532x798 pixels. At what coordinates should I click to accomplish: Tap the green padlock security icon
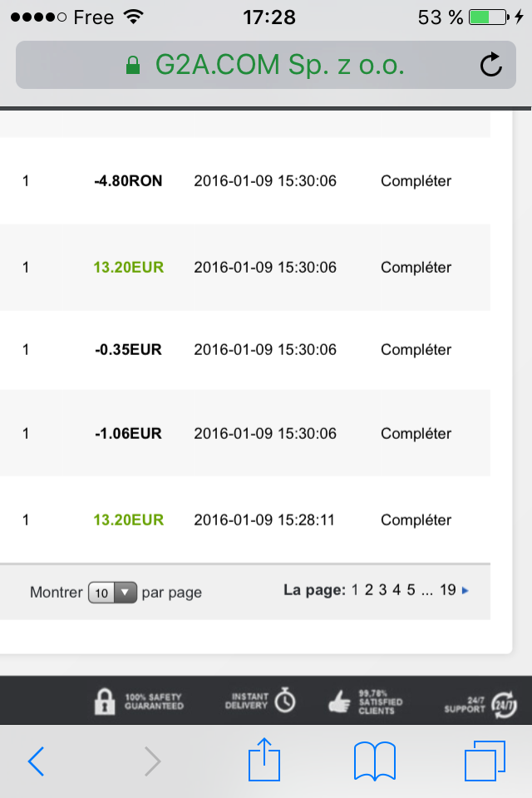(133, 66)
